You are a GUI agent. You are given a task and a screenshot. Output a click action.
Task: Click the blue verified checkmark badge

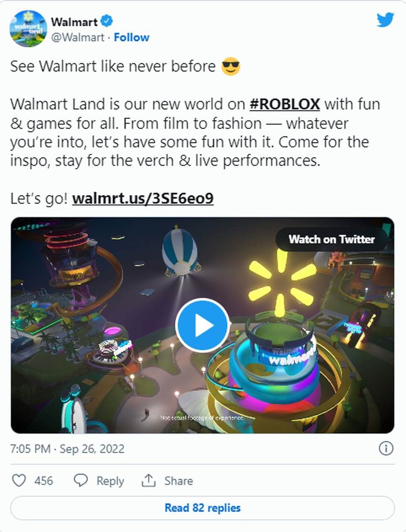[x=107, y=21]
